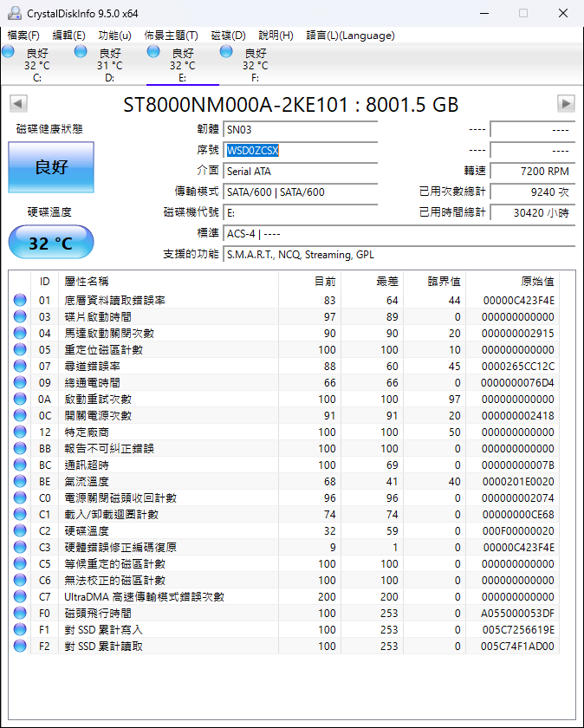Go to previous disk with left arrow
Image resolution: width=584 pixels, height=728 pixels.
[18, 103]
